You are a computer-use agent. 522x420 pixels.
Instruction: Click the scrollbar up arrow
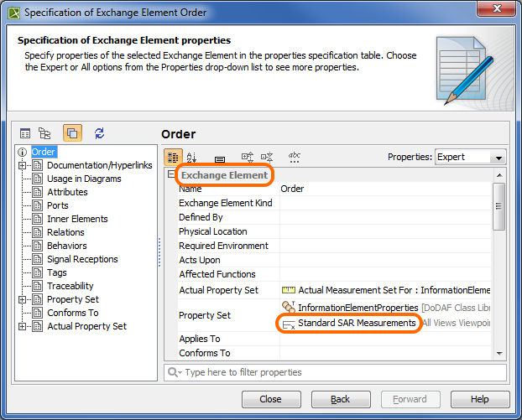point(499,175)
